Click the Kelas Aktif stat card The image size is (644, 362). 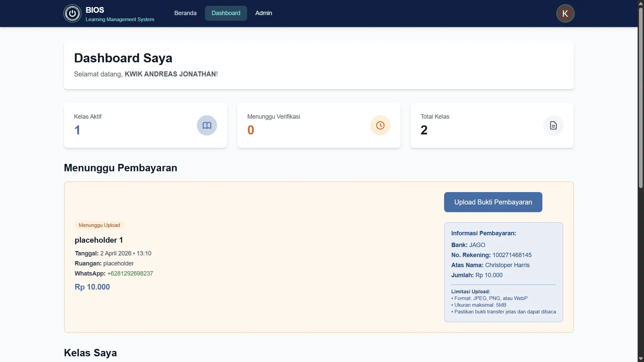145,125
